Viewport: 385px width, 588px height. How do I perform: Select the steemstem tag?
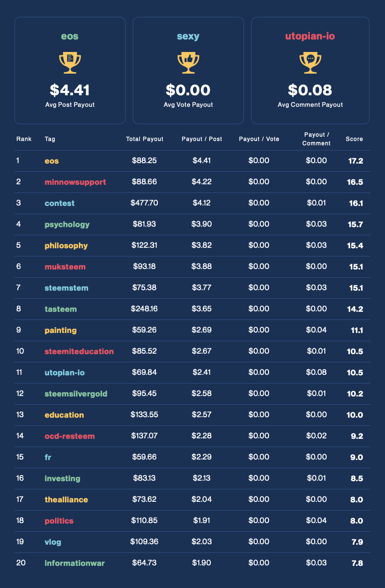tap(66, 288)
